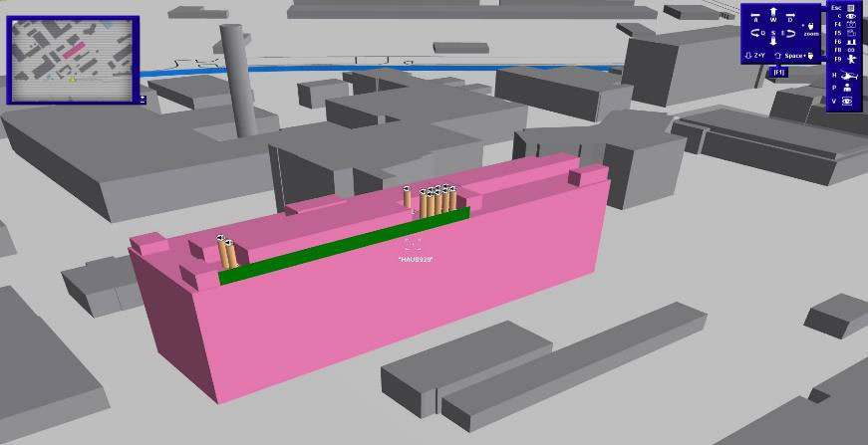Click the F6 buildings icon
This screenshot has height=445, width=868.
pyautogui.click(x=850, y=41)
